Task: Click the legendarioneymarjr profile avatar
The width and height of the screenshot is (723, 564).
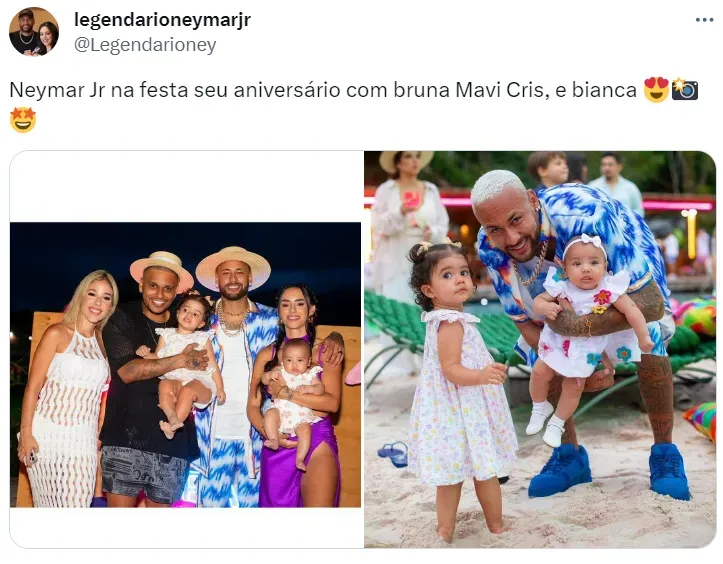Action: click(x=34, y=32)
